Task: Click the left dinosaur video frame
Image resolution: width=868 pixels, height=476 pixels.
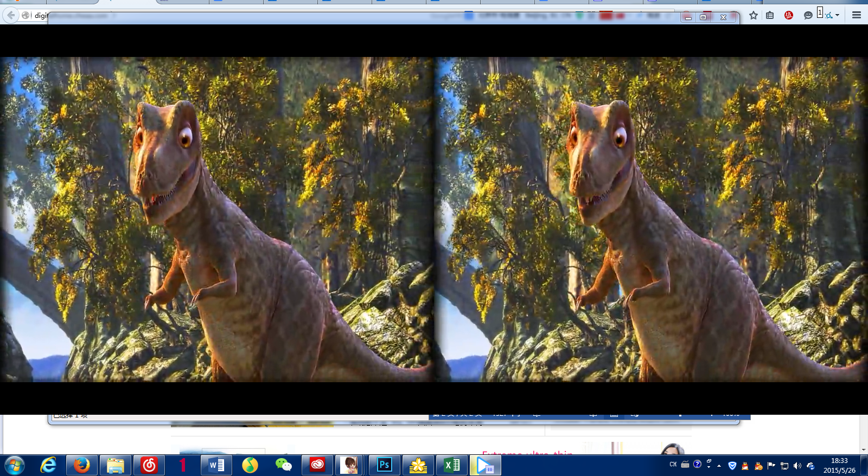Action: [216, 220]
